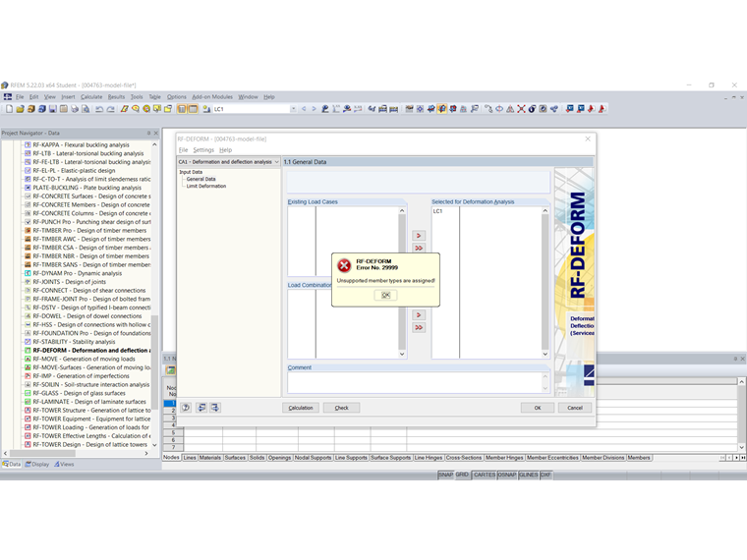Click scroll-up arrow of Existing Load Cases list

pos(402,210)
